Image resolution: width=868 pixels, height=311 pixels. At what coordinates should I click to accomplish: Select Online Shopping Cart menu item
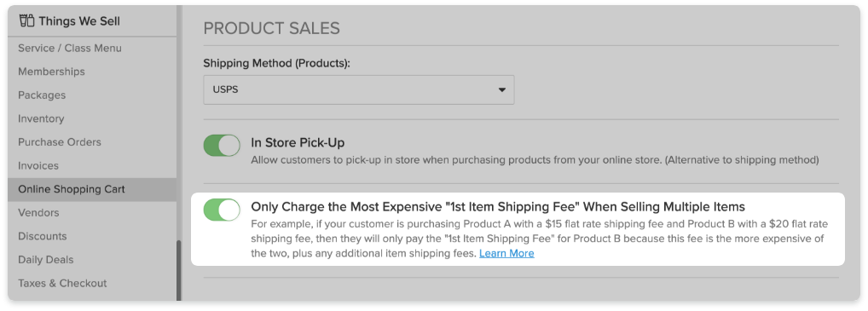(x=92, y=189)
